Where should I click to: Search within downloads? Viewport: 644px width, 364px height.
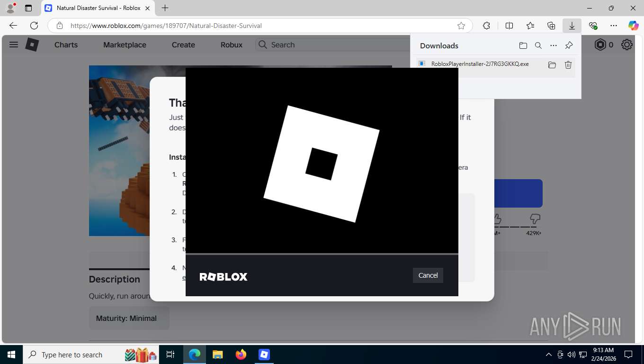pyautogui.click(x=538, y=45)
